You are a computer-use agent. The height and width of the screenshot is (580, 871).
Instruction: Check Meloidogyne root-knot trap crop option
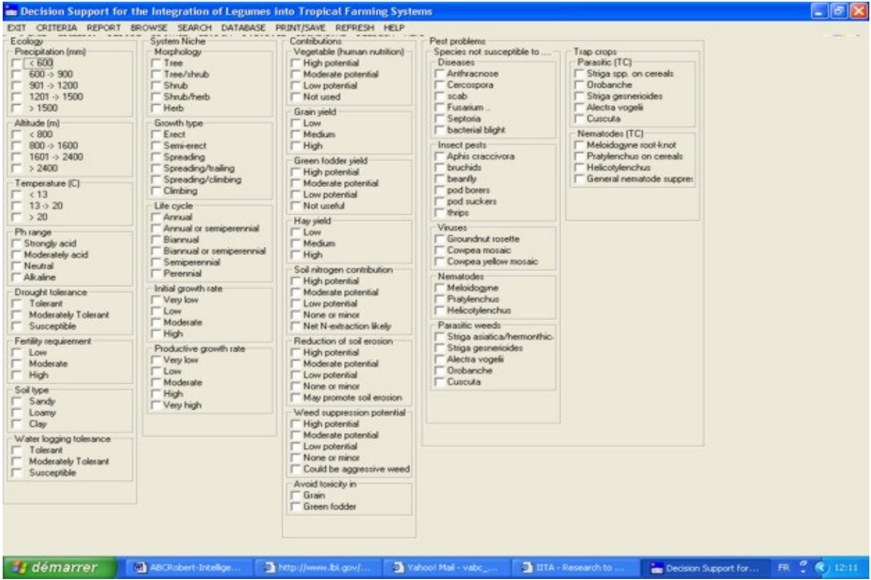(x=579, y=145)
